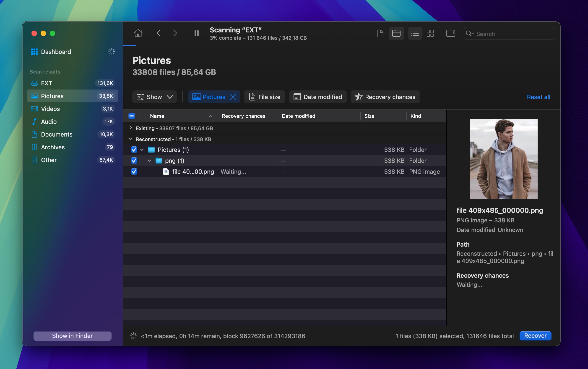Switch to the file view icon
588x369 pixels.
tap(380, 33)
